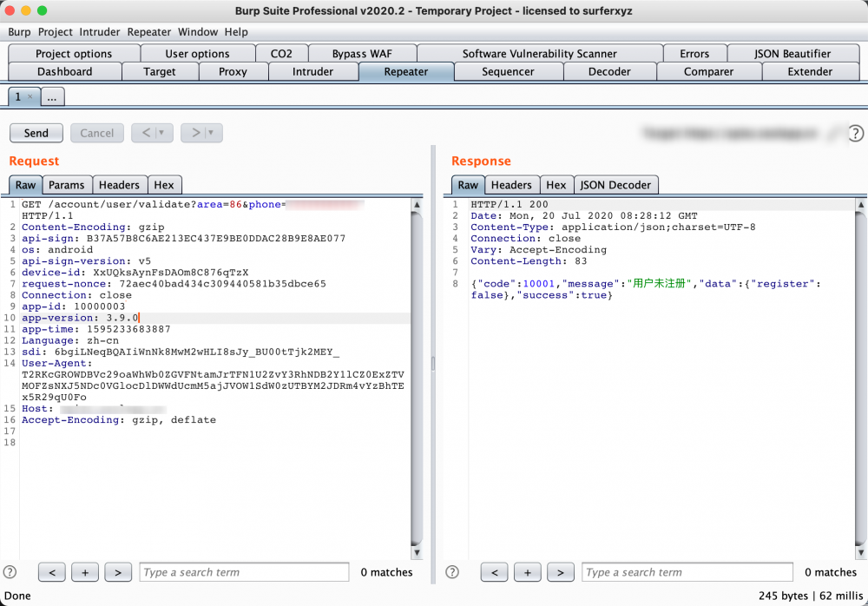Go to previous match in request search

tap(52, 572)
